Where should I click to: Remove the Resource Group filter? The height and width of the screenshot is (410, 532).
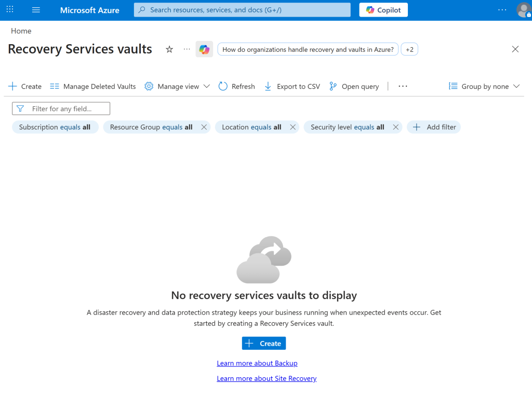click(x=204, y=127)
